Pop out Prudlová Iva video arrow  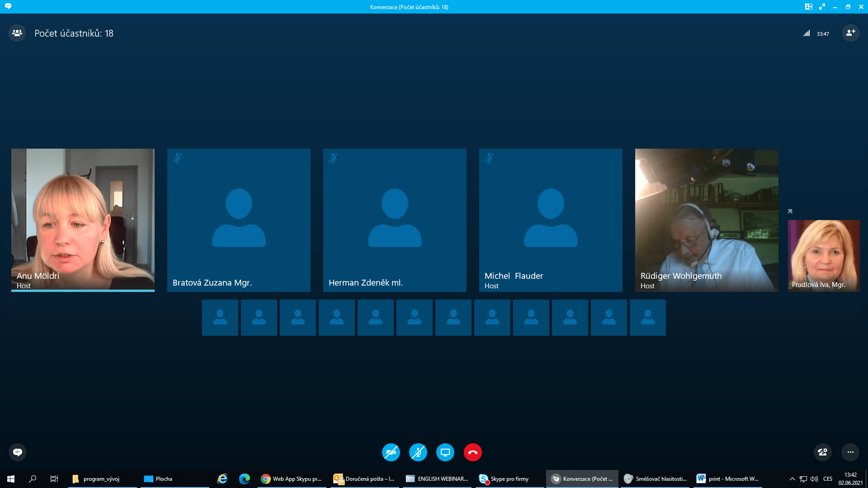(790, 211)
